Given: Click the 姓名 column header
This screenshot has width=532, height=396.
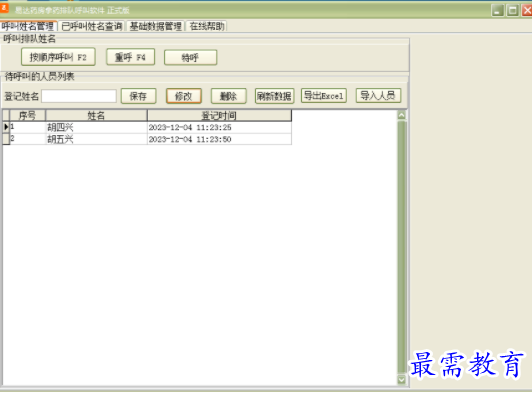Looking at the screenshot, I should pos(96,115).
